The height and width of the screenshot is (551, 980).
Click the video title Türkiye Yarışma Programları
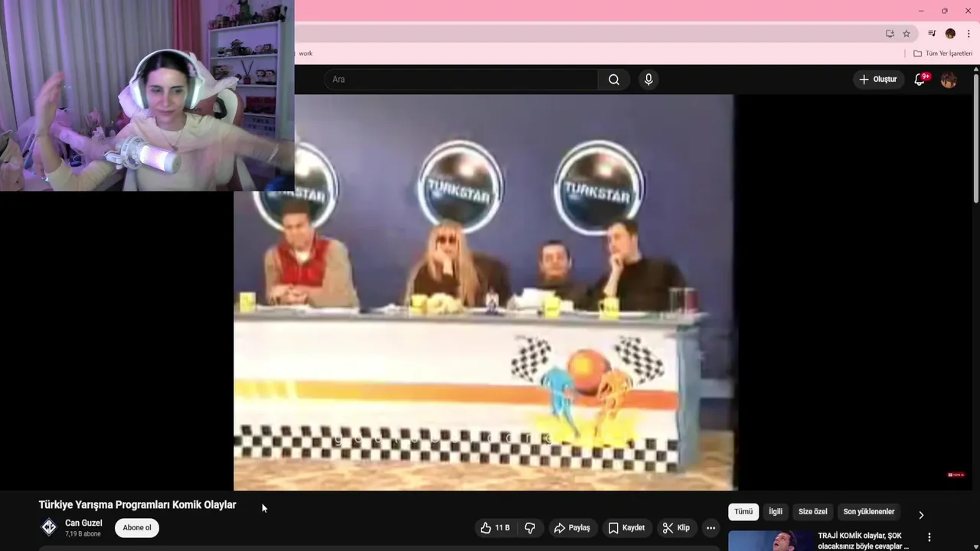[137, 505]
